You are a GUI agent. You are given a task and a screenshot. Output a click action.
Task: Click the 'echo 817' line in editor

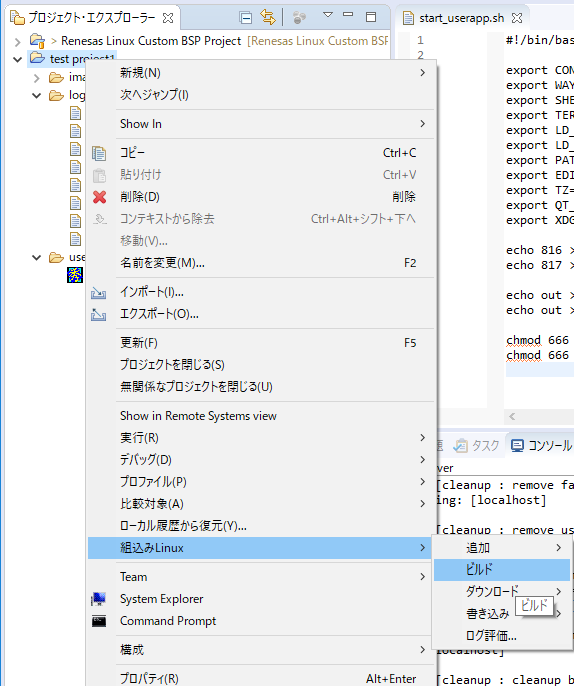pyautogui.click(x=540, y=265)
